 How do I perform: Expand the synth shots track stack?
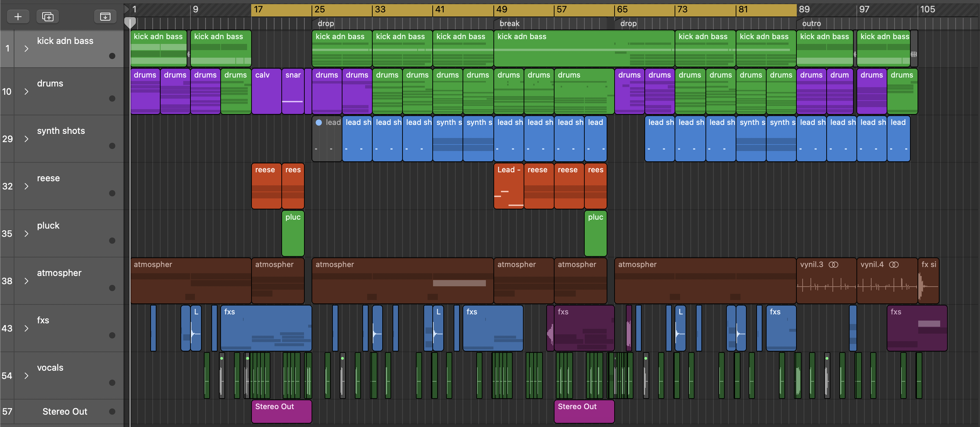pyautogui.click(x=26, y=139)
